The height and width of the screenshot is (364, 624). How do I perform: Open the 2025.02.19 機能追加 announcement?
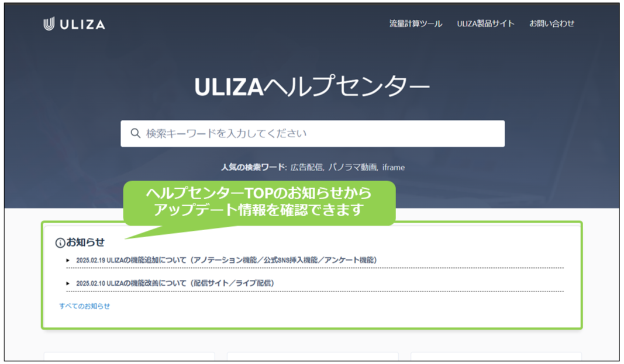click(226, 260)
